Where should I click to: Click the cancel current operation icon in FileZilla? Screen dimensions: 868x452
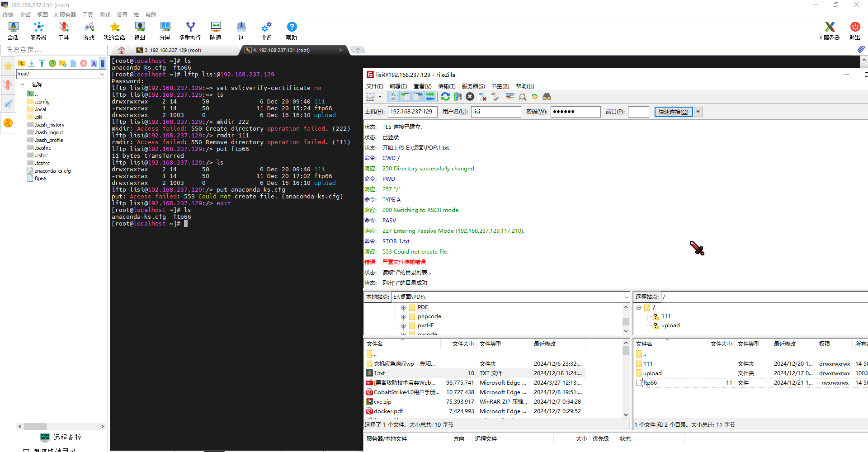click(x=470, y=97)
